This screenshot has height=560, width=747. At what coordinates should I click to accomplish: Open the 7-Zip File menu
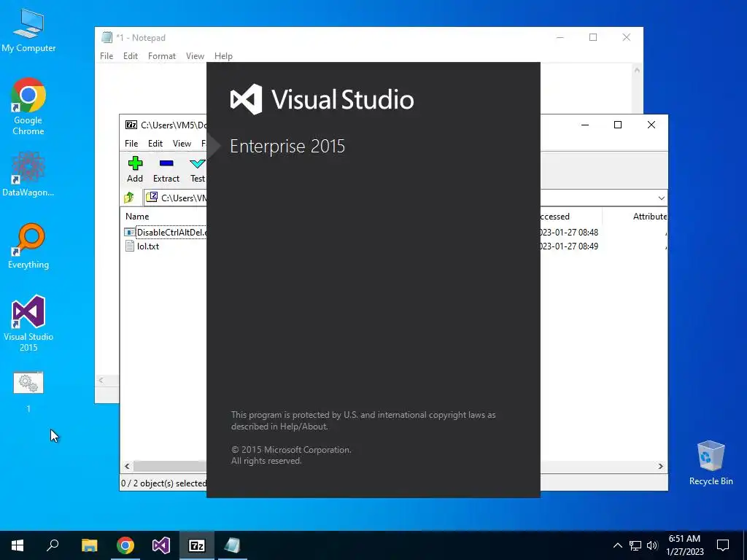(131, 144)
